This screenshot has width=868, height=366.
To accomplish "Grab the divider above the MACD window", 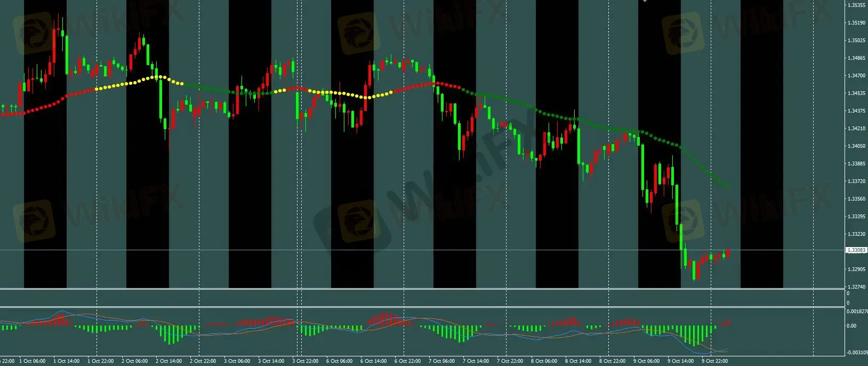I will pos(427,307).
